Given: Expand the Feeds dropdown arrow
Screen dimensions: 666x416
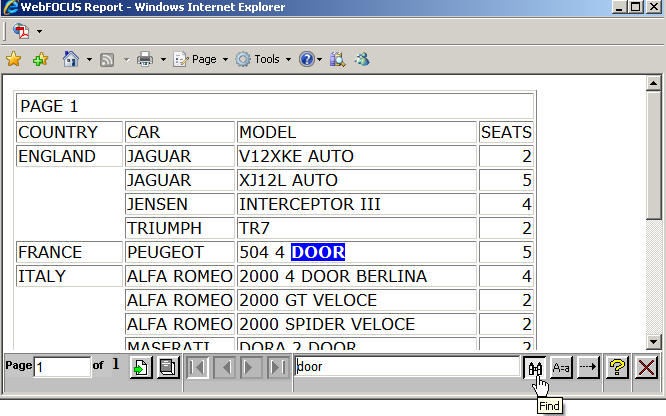Looking at the screenshot, I should [127, 59].
